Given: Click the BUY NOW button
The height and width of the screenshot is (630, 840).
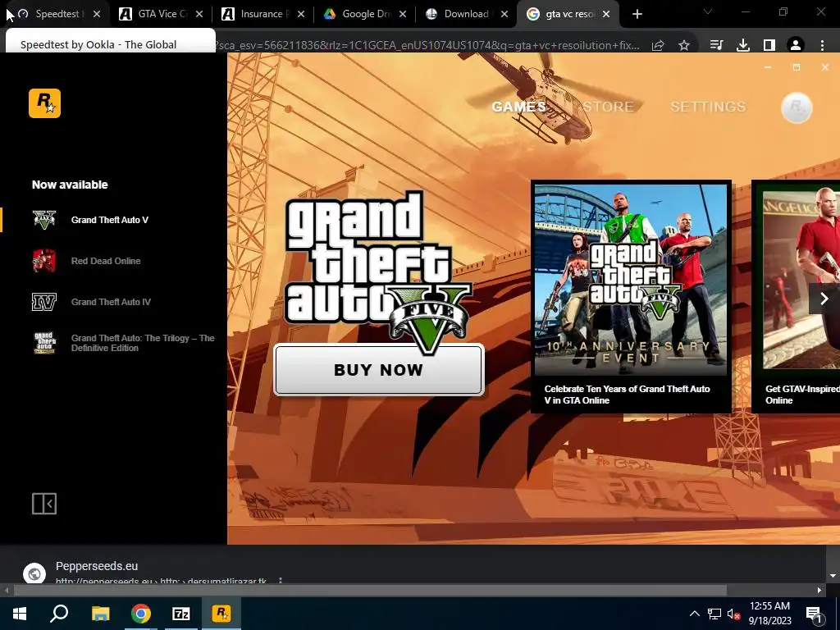Looking at the screenshot, I should point(379,370).
